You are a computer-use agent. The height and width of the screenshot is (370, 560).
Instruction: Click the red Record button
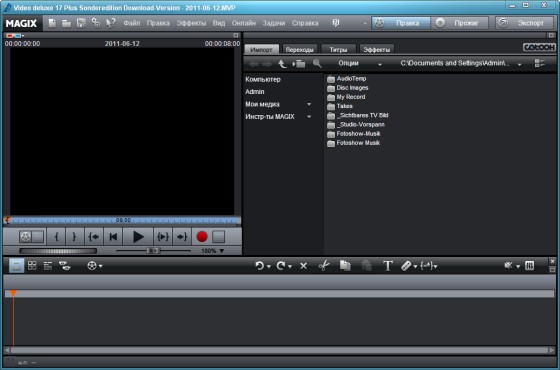(x=202, y=237)
